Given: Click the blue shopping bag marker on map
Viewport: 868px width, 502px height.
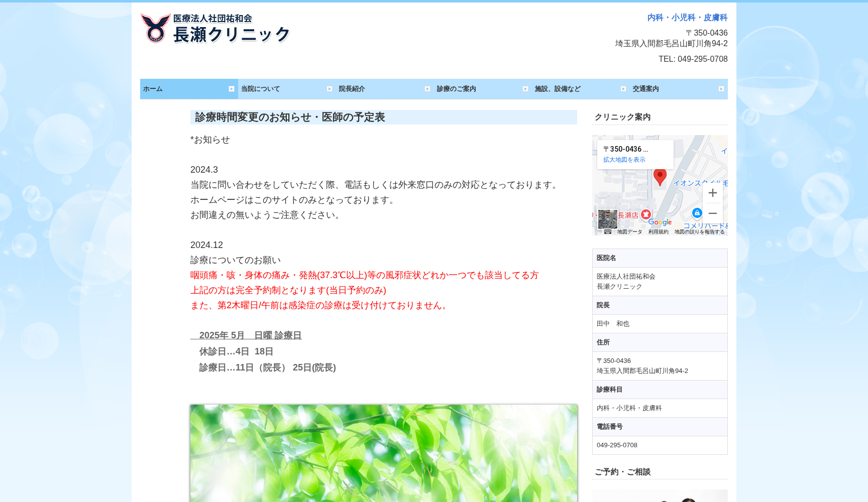Looking at the screenshot, I should tap(698, 213).
